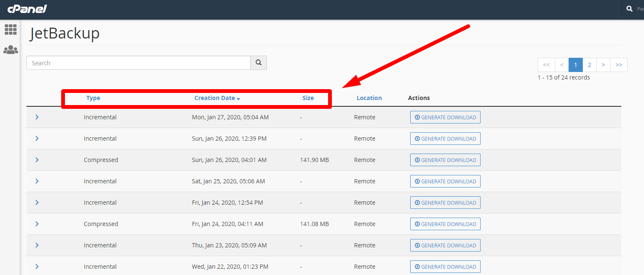Click 'Wed, Jan 22, 2020, 01:23 PM' date
644x275 pixels.
pyautogui.click(x=230, y=267)
